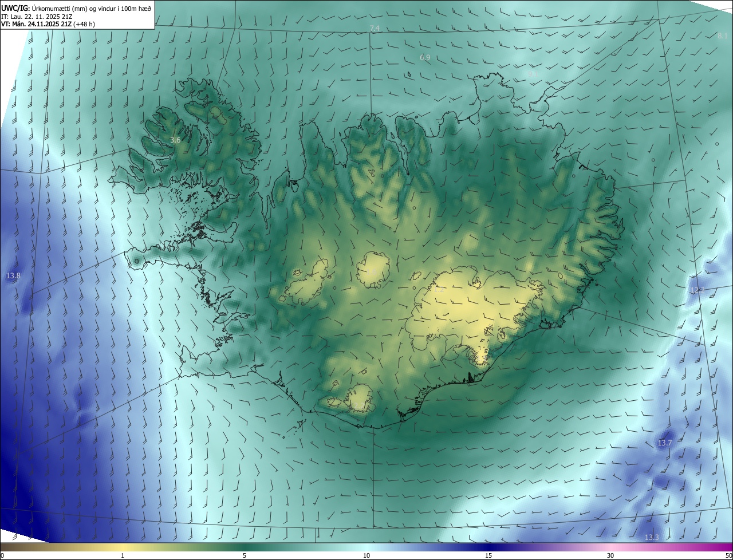The height and width of the screenshot is (560, 733).
Task: Click the 8.1 value label on the map
Action: point(723,36)
